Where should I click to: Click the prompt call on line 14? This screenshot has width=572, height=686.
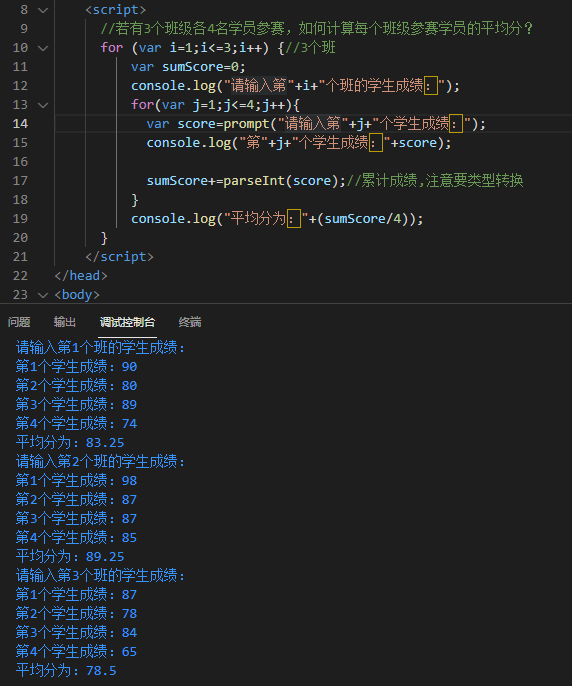click(x=354, y=124)
